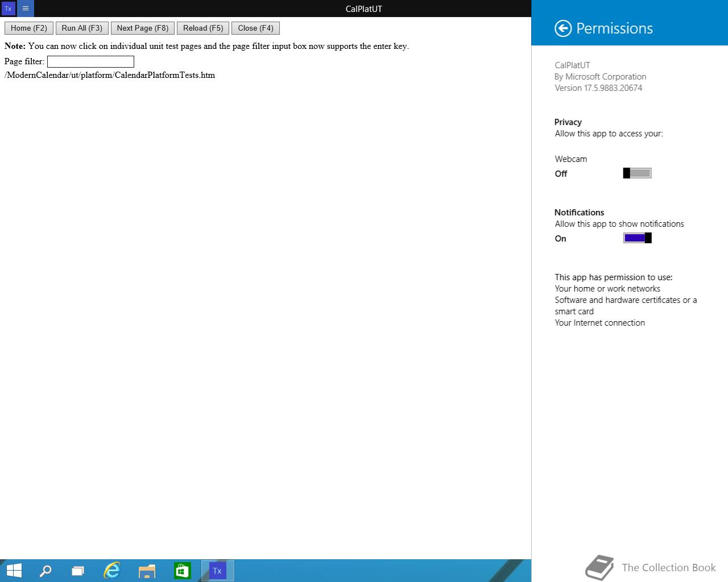Click the Permissions back arrow icon
Image resolution: width=728 pixels, height=582 pixels.
563,28
